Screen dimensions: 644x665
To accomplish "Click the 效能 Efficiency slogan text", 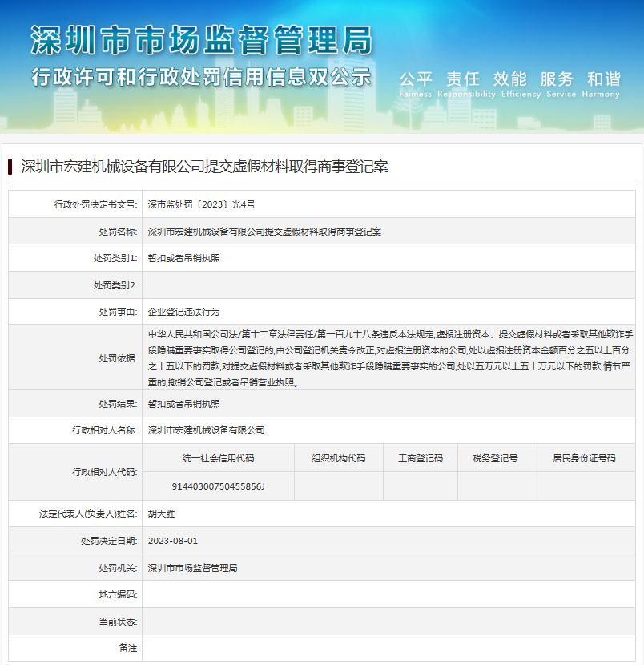I will click(x=521, y=84).
